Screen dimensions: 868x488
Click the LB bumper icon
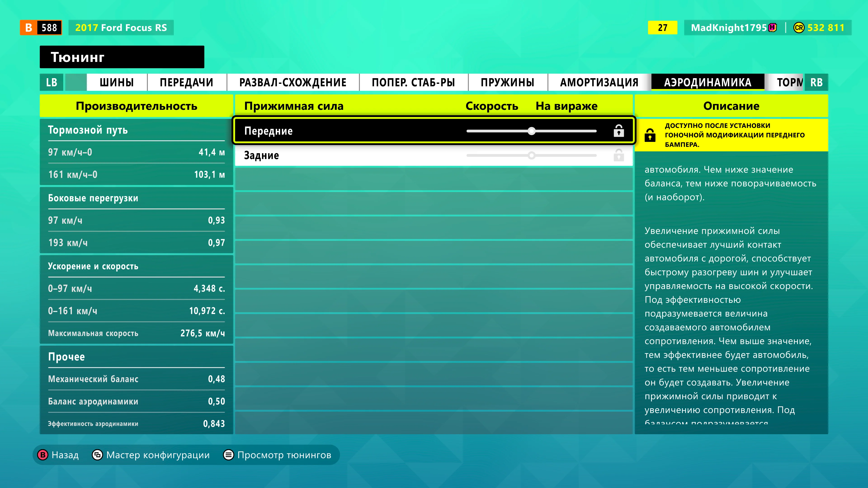click(x=52, y=82)
